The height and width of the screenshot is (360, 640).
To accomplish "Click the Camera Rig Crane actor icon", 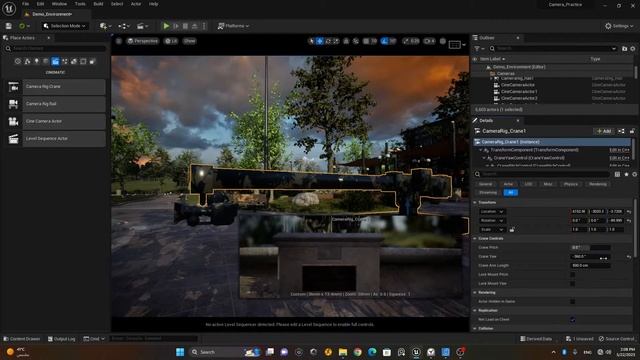I will [x=13, y=87].
